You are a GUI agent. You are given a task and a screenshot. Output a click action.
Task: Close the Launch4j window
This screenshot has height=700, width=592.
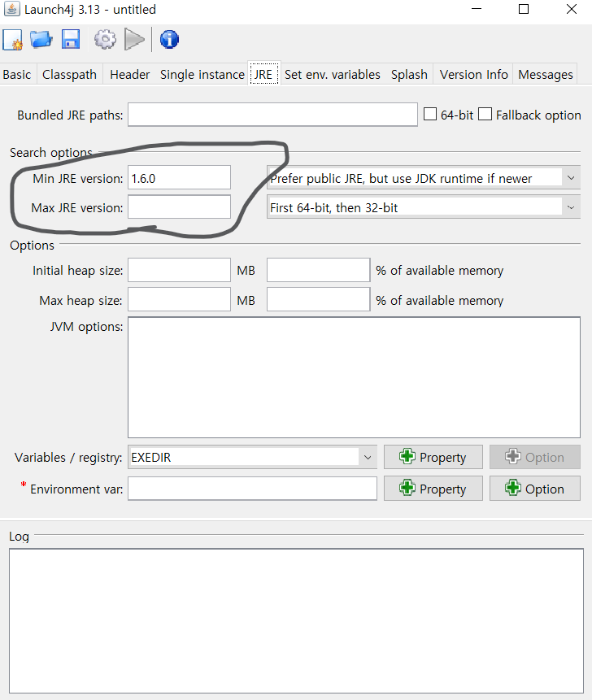click(x=571, y=9)
